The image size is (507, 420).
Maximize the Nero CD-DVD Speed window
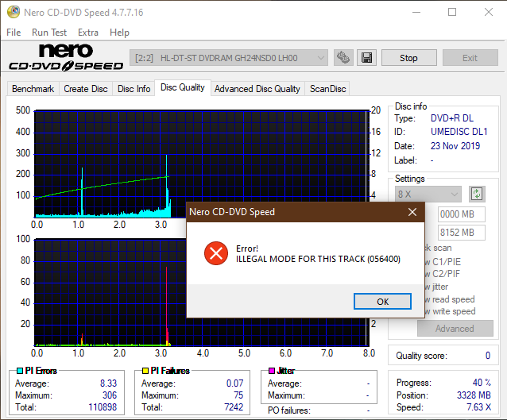click(x=452, y=12)
